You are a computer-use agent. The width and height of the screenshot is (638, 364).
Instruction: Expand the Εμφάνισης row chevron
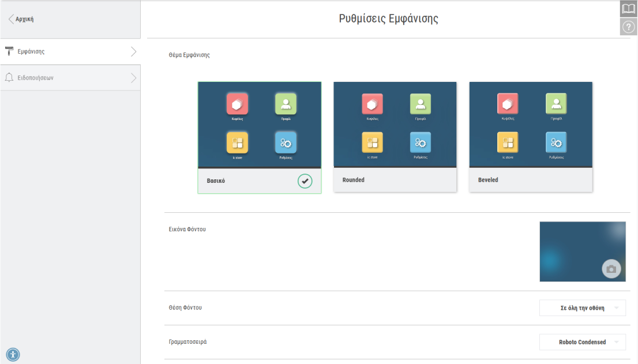click(133, 52)
